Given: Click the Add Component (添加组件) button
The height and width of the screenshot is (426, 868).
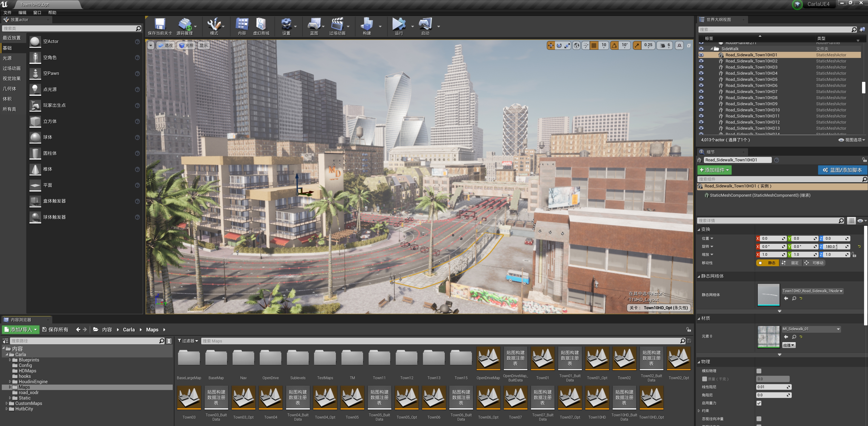Looking at the screenshot, I should pos(714,170).
